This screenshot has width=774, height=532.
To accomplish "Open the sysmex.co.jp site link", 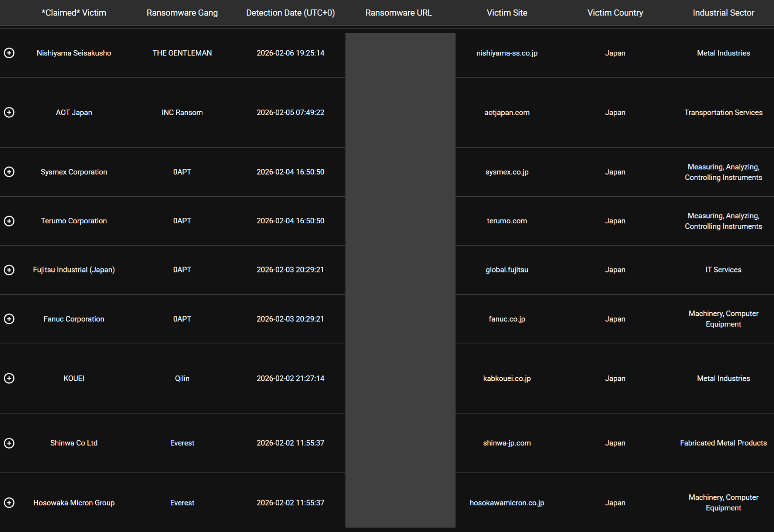I will [x=507, y=172].
